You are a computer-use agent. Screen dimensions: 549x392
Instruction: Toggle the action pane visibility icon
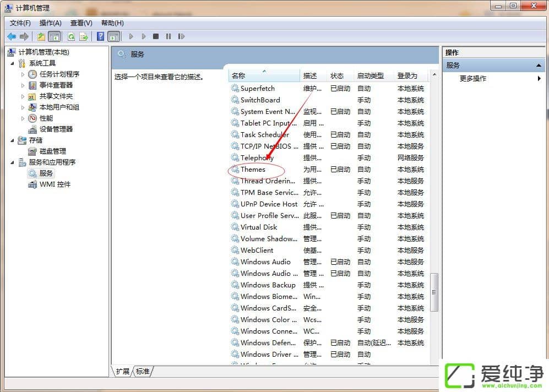(114, 36)
